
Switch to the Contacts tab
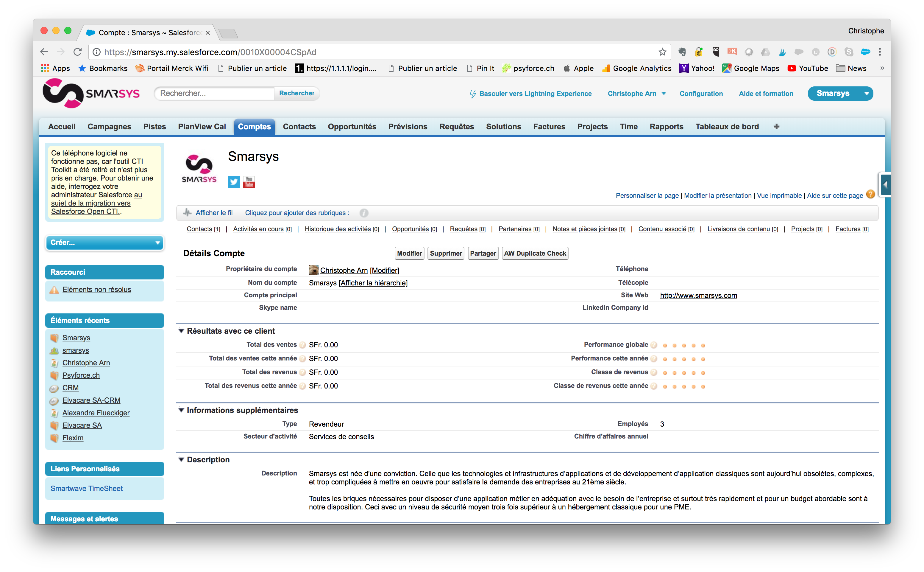[x=299, y=127]
